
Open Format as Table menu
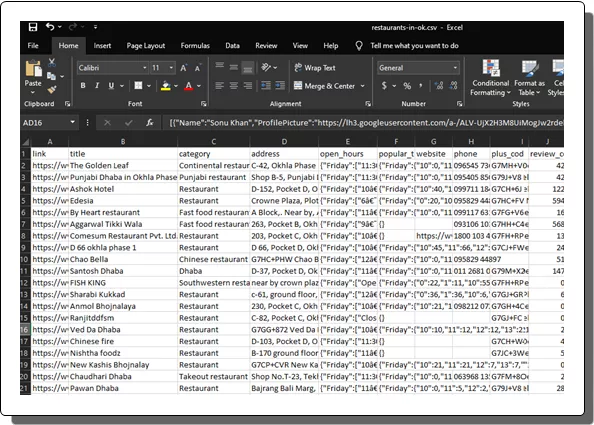coord(529,78)
